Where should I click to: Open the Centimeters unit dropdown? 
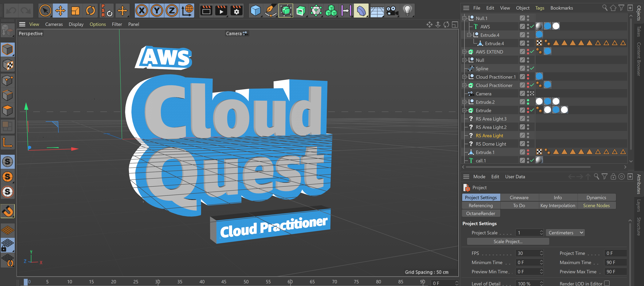pos(565,233)
